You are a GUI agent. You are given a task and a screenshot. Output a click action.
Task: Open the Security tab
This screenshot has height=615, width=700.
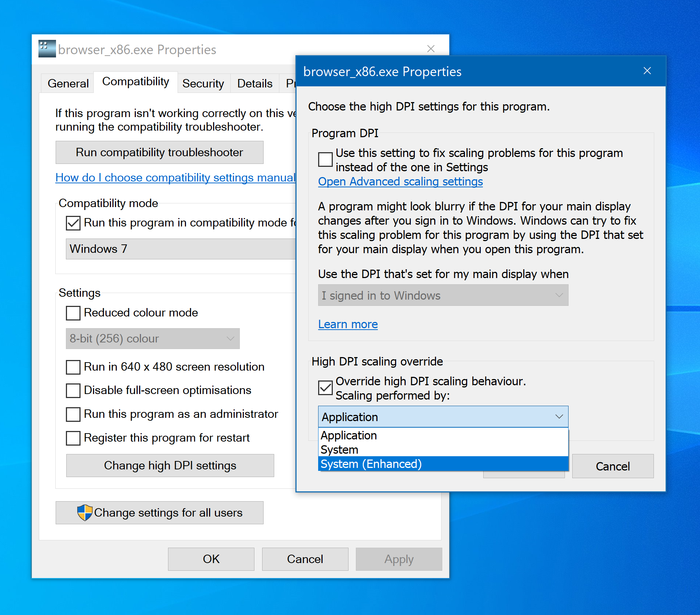click(203, 84)
